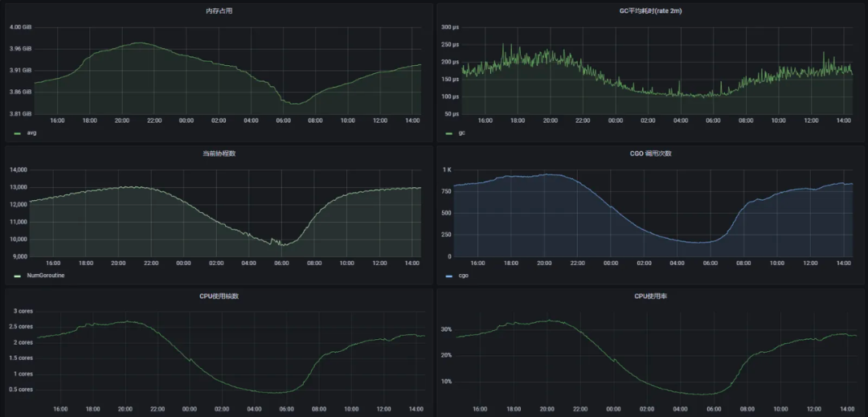Open the 当前协程数 panel title menu
Viewport: 868px width, 417px height.
[219, 153]
